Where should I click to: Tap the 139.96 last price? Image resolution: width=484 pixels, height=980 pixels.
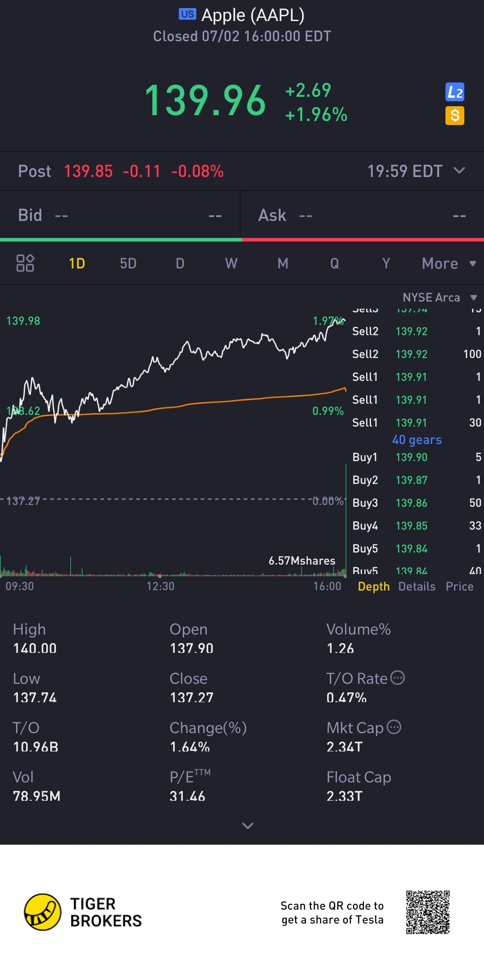pyautogui.click(x=206, y=101)
